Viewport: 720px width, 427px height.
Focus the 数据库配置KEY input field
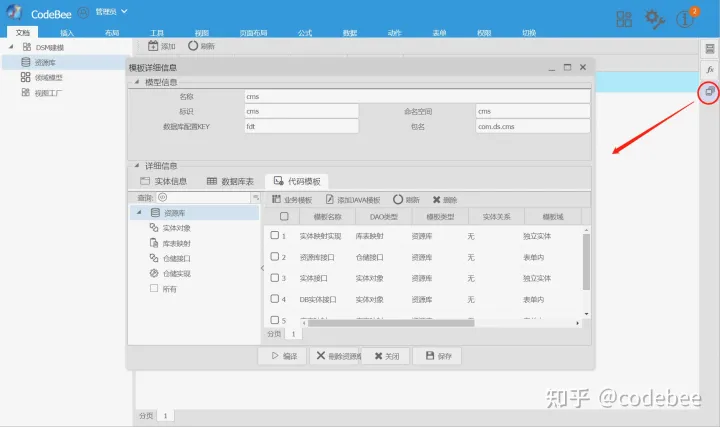(x=301, y=126)
